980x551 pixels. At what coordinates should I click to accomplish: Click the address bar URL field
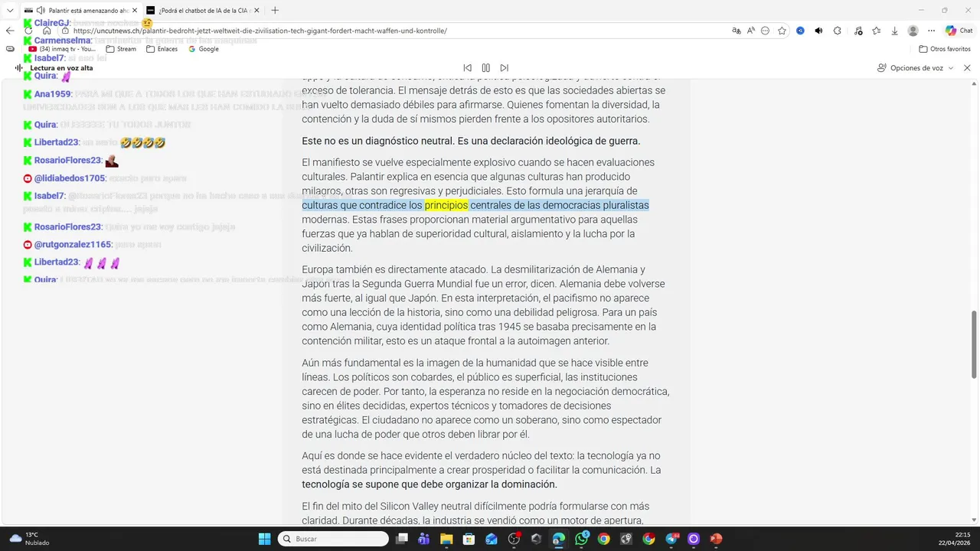click(x=394, y=31)
